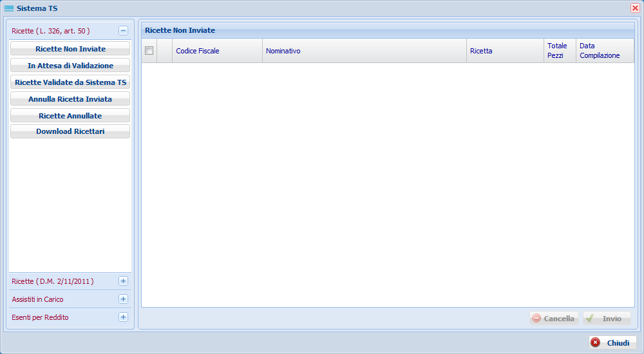644x354 pixels.
Task: Show Ricette Validate da Sistema TS
Action: [x=70, y=82]
